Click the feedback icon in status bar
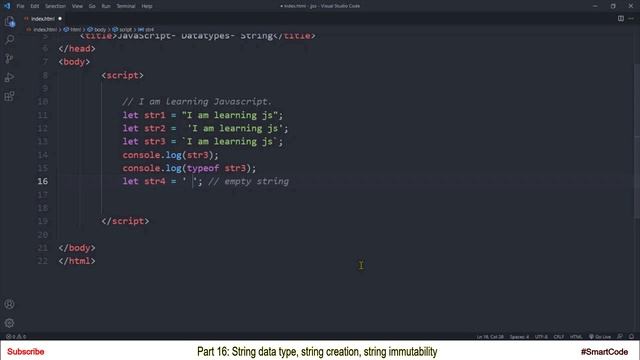The height and width of the screenshot is (360, 640). click(620, 337)
